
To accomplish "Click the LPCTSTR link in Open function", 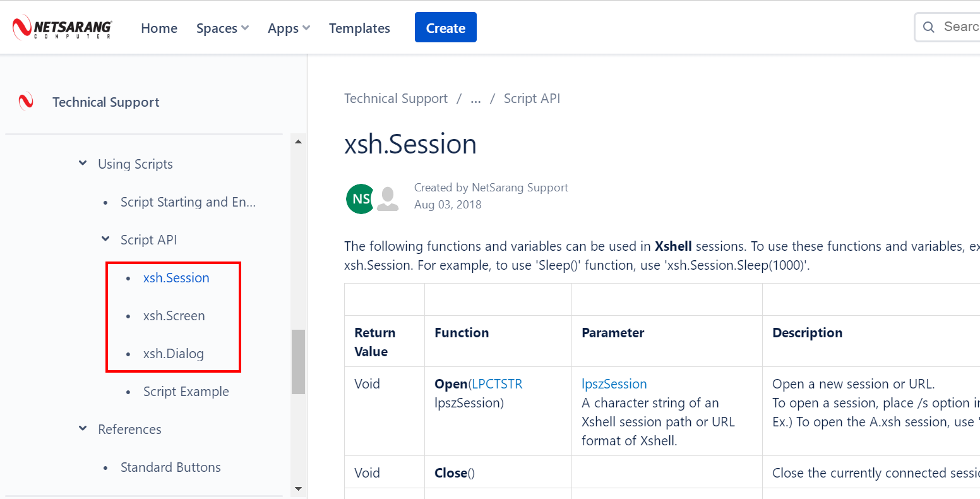I will pyautogui.click(x=497, y=384).
